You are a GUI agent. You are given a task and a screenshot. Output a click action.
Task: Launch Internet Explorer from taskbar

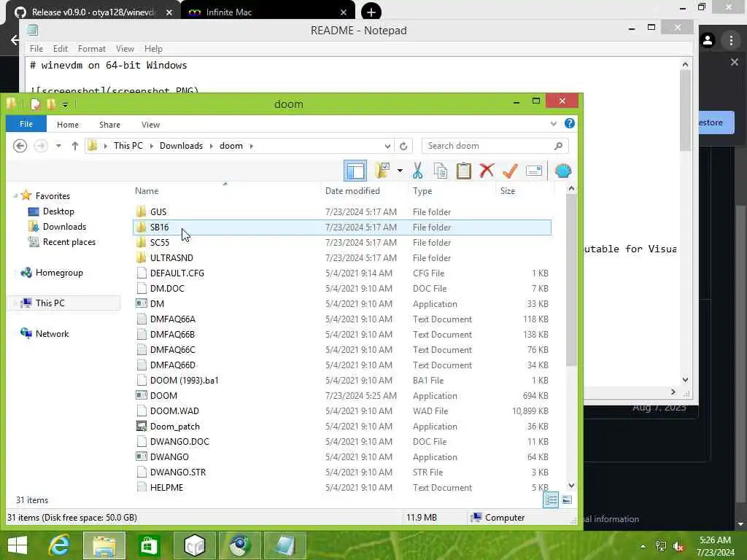coord(59,545)
